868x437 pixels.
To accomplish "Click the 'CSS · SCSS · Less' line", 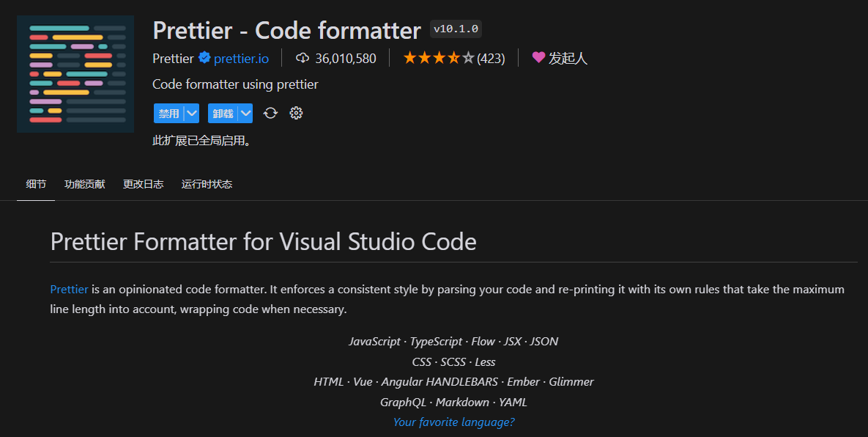I will pyautogui.click(x=454, y=361).
